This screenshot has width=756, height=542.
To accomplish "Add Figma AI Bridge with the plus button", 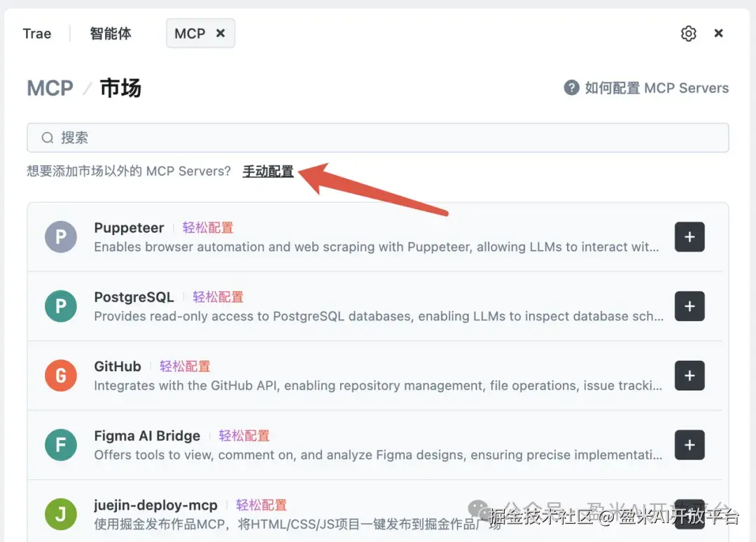I will (689, 445).
